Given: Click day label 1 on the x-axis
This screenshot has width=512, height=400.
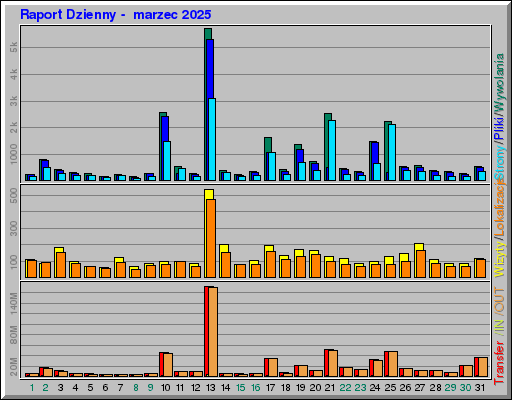Looking at the screenshot, I should pyautogui.click(x=32, y=388).
